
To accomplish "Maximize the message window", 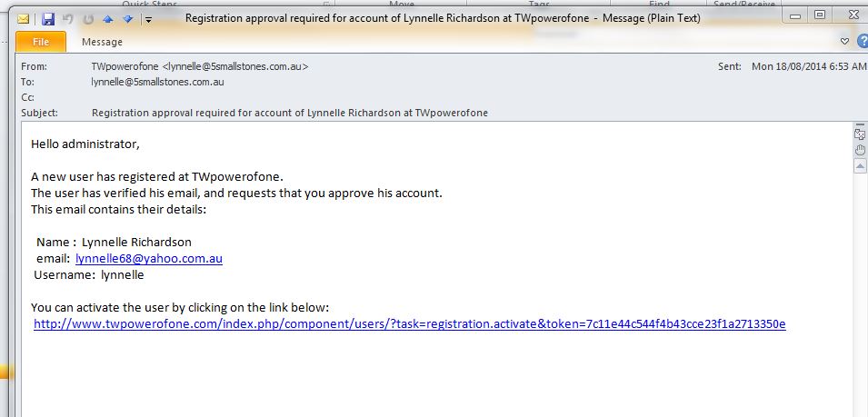I will point(820,15).
